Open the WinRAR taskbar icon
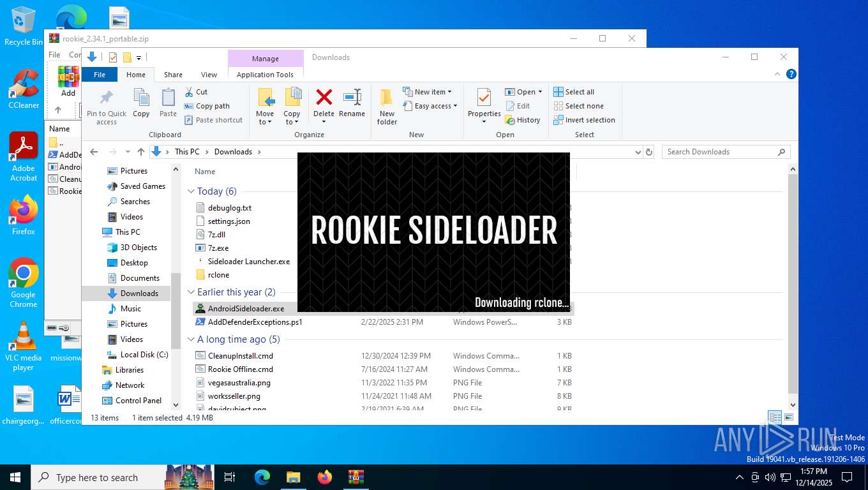The height and width of the screenshot is (490, 868). 355,477
